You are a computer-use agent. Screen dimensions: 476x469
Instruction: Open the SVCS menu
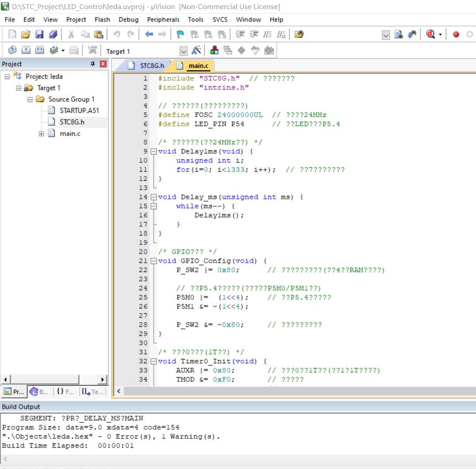coord(220,20)
